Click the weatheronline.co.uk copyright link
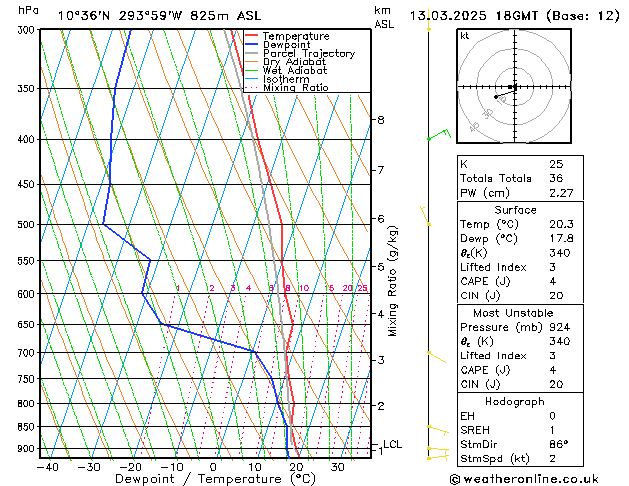The width and height of the screenshot is (629, 486). point(524,479)
